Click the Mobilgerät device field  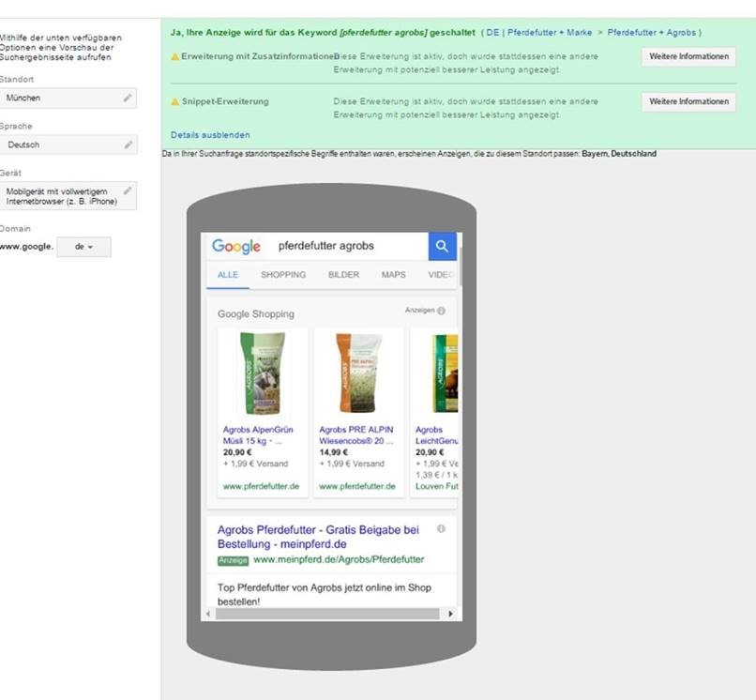68,196
